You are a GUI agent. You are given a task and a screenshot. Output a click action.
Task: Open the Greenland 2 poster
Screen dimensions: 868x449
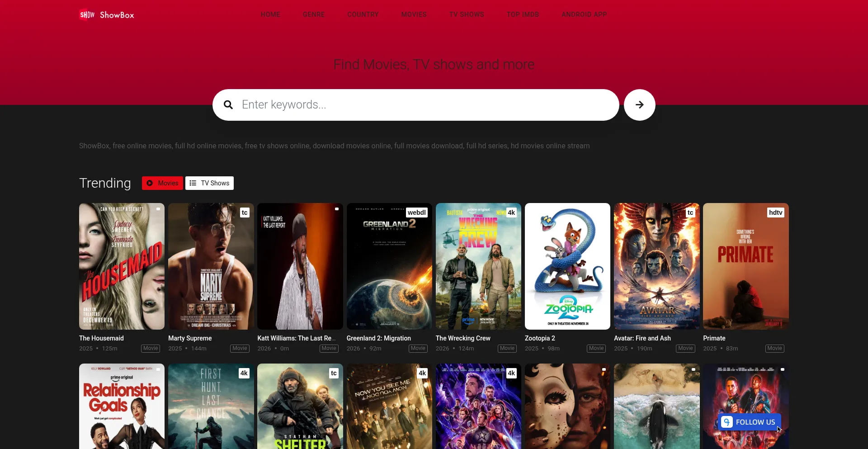389,266
